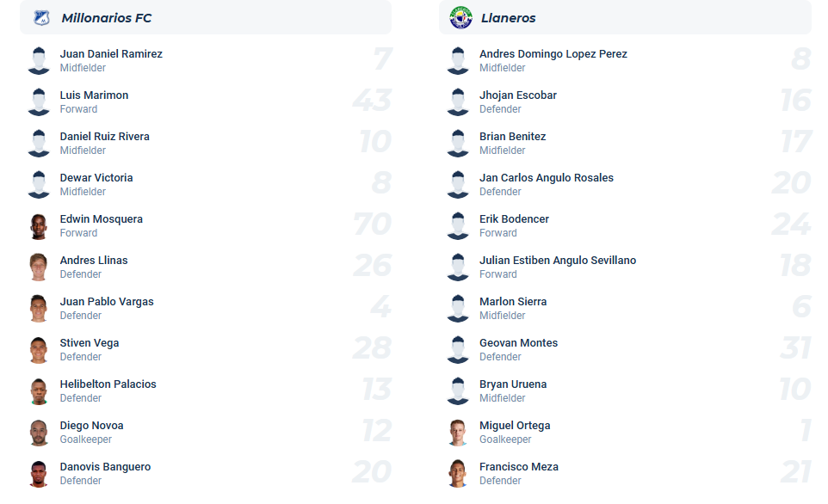
Task: Select Jan Carlos Angulo Rosales's name
Action: coord(547,178)
